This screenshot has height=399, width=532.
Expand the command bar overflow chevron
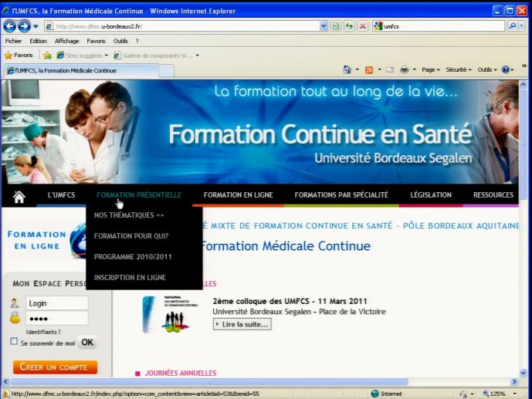click(524, 66)
